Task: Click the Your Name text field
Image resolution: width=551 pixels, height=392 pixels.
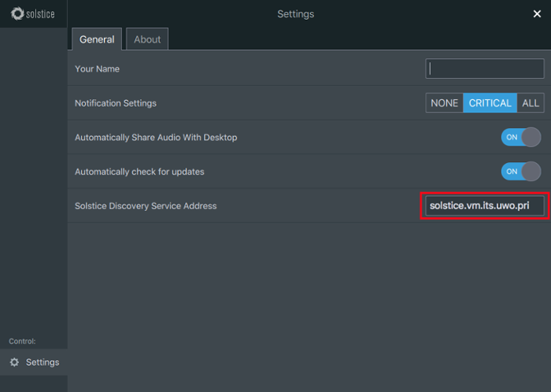Action: pyautogui.click(x=485, y=69)
